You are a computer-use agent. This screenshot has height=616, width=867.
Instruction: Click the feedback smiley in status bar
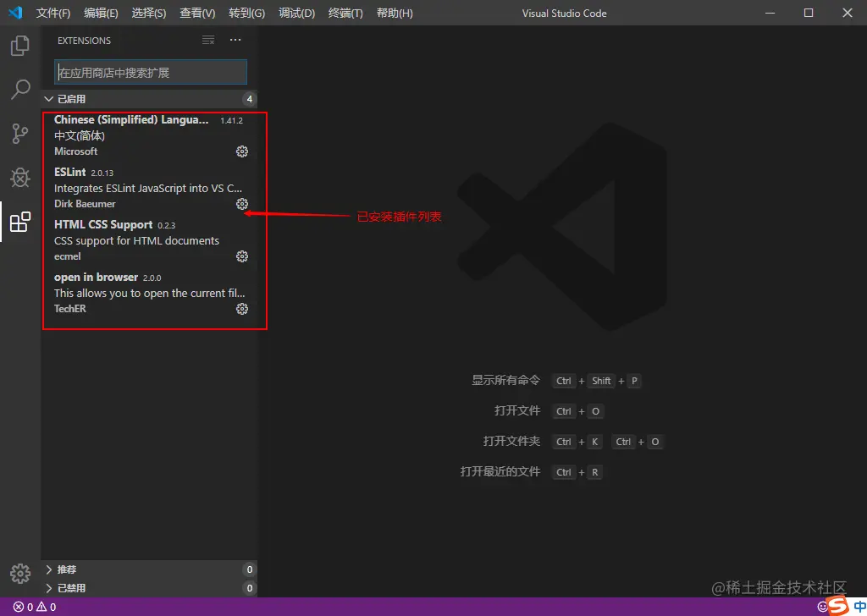coord(822,607)
